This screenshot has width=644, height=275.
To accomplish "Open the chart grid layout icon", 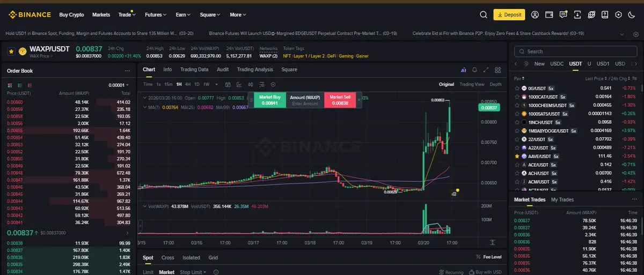I will 498,70.
